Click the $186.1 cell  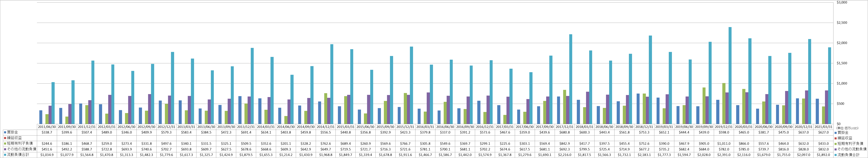(x=67, y=144)
